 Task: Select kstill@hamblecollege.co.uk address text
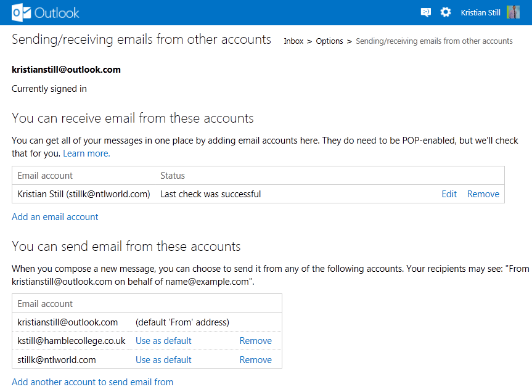pyautogui.click(x=72, y=341)
